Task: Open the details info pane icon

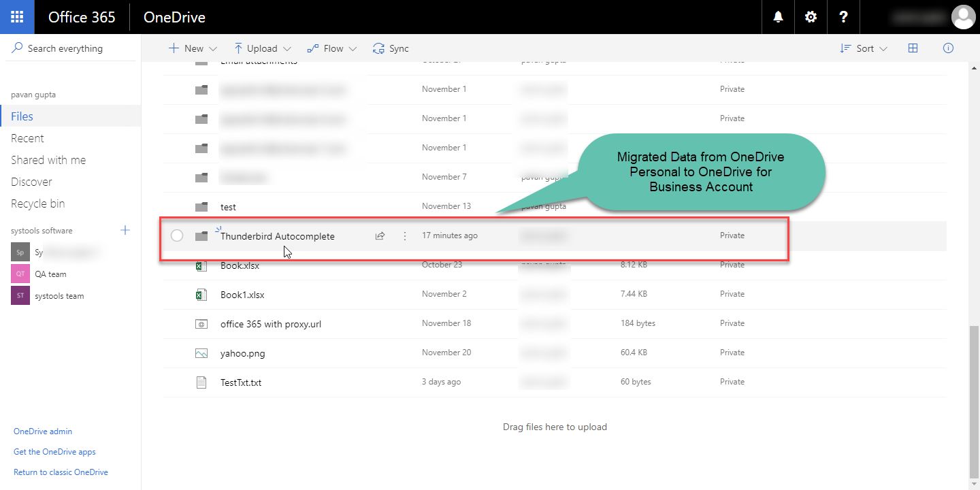Action: click(x=948, y=48)
